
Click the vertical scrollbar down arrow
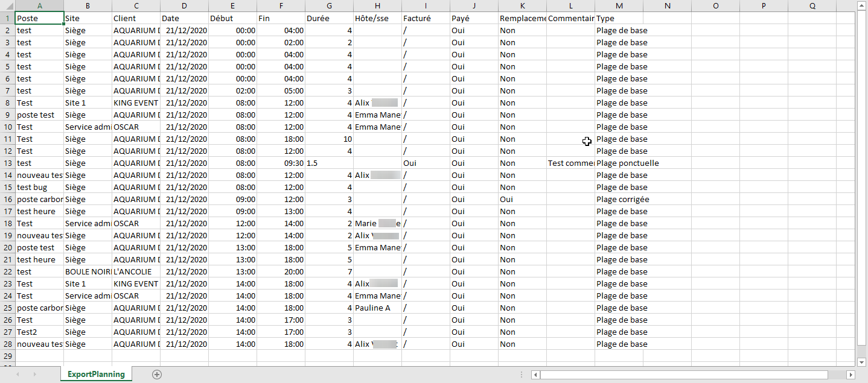[x=863, y=362]
